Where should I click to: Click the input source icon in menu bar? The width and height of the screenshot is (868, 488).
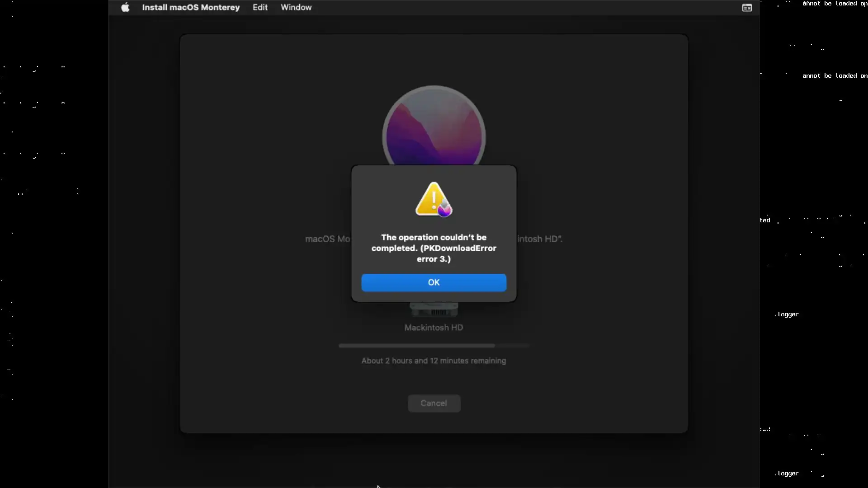(747, 8)
